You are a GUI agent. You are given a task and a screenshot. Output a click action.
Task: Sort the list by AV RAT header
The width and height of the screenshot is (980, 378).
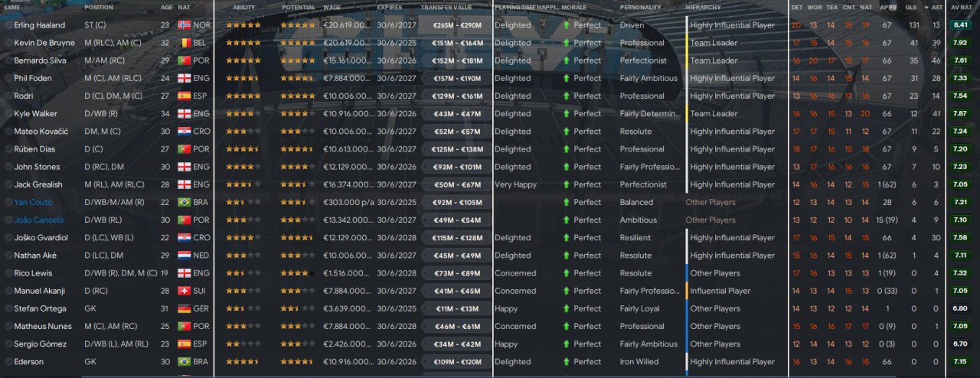click(x=962, y=7)
